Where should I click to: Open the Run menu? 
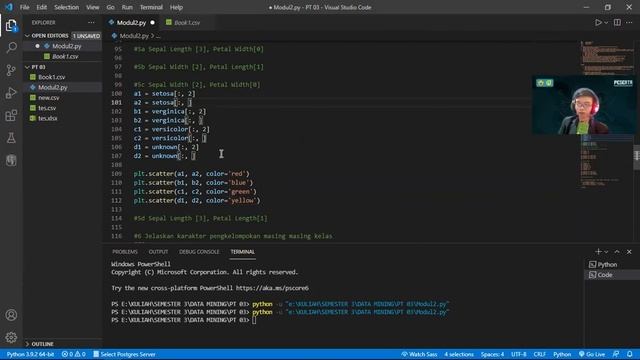pos(127,7)
